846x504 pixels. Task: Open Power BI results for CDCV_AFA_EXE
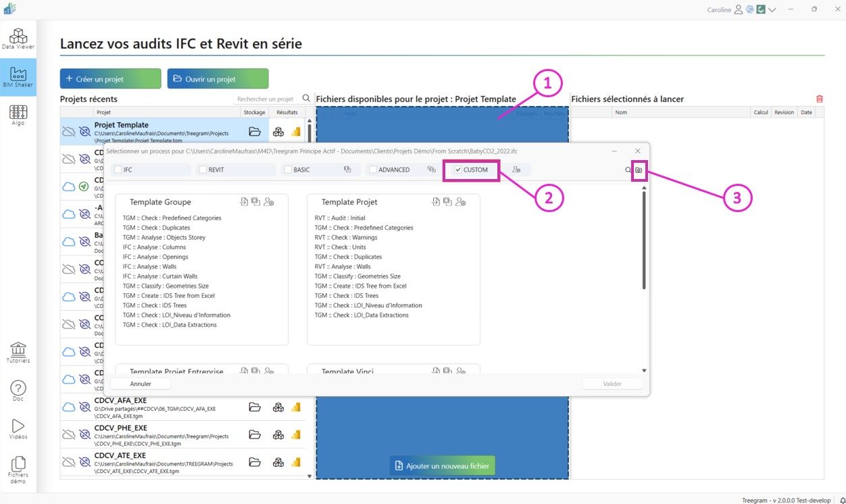pyautogui.click(x=295, y=407)
